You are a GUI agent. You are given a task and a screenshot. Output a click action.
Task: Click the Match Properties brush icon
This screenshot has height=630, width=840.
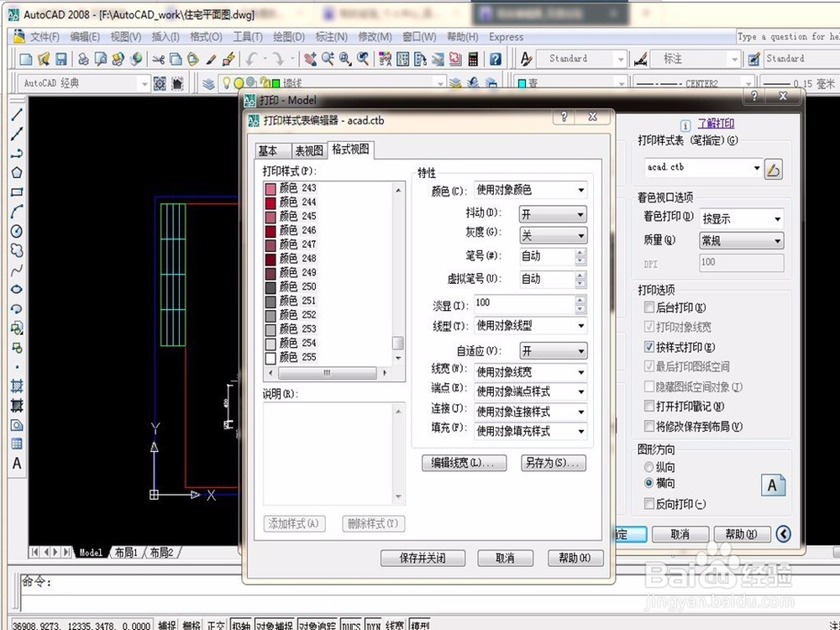pyautogui.click(x=211, y=59)
